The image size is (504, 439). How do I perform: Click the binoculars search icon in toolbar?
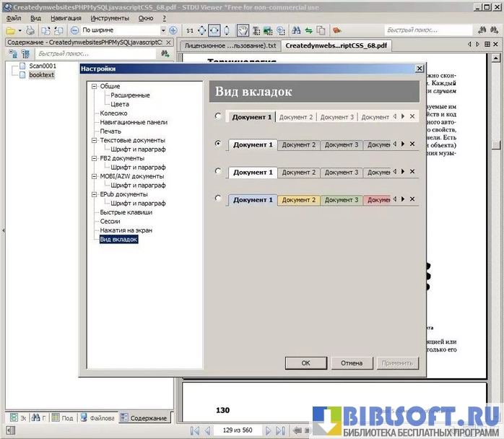(x=296, y=30)
